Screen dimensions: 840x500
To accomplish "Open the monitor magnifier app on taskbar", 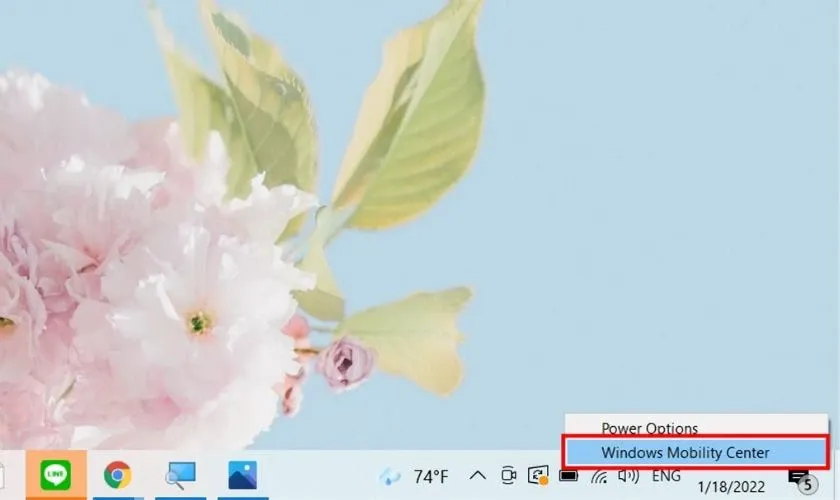I will point(181,475).
